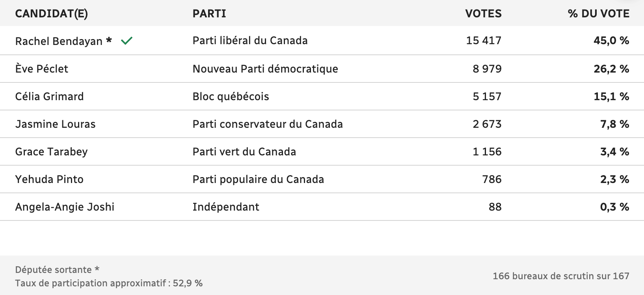
Task: Select the CANDIDAT(E) column header
Action: point(51,13)
